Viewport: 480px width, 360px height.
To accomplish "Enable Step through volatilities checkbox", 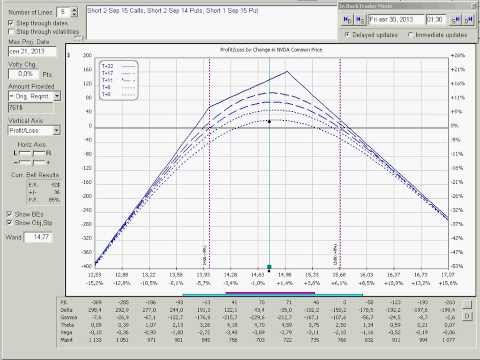I will point(11,32).
